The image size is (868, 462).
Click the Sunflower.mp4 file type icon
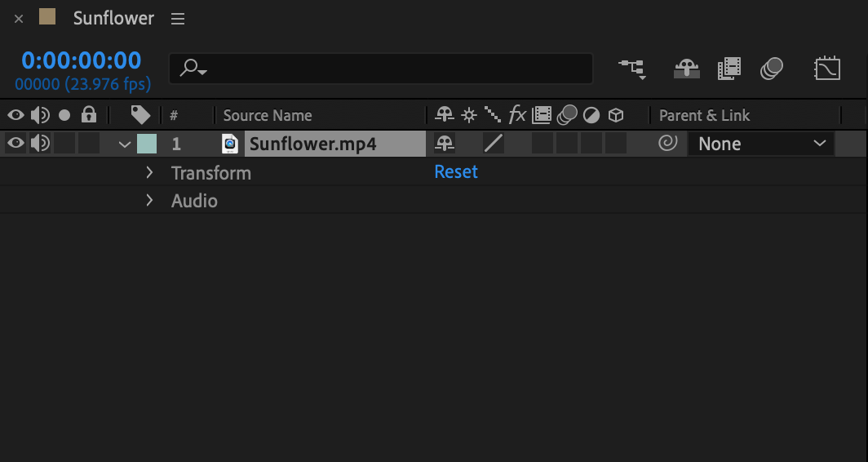(x=230, y=144)
